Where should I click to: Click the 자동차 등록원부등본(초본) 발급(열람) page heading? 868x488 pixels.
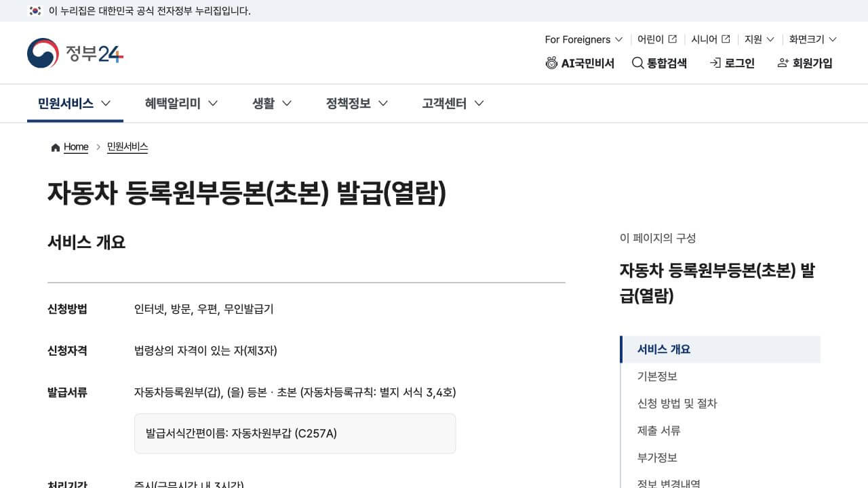tap(247, 192)
